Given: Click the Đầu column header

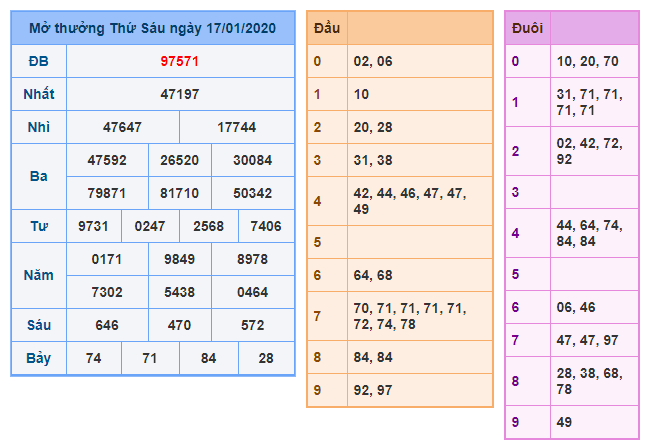Looking at the screenshot, I should [327, 28].
